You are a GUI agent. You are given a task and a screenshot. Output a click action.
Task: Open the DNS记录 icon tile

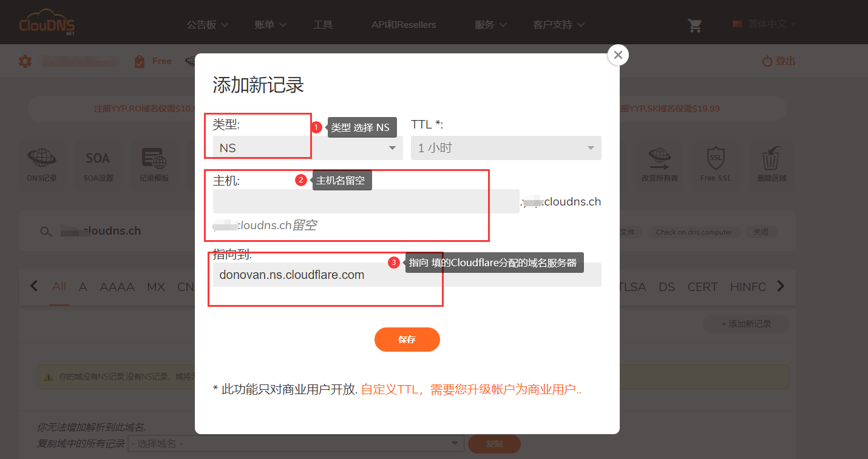(42, 164)
